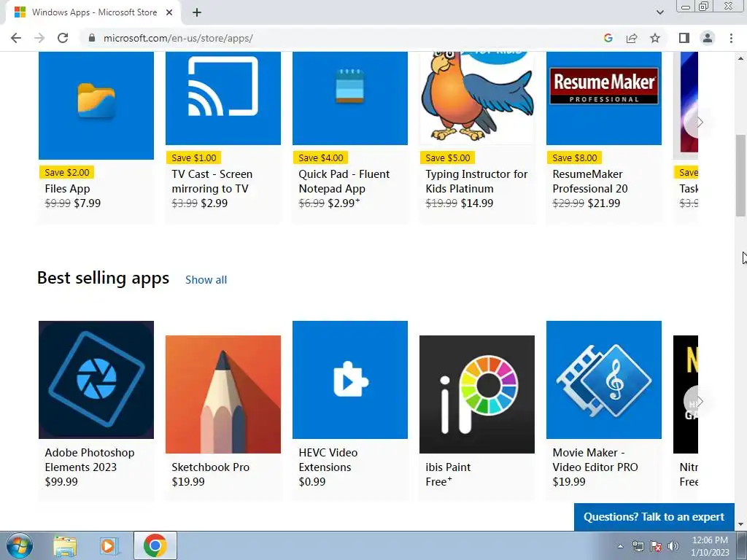
Task: Click Movie Maker - Video Editor PRO title
Action: [x=595, y=460]
